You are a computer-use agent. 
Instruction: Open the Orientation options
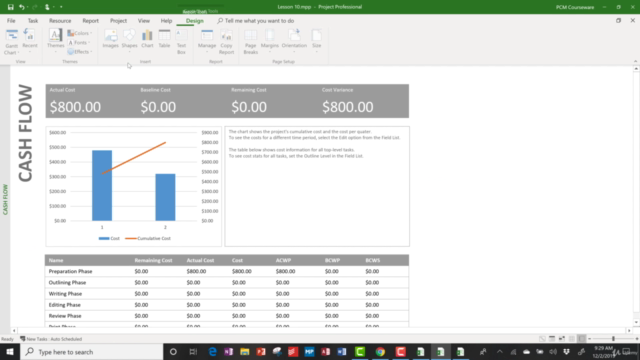click(294, 41)
